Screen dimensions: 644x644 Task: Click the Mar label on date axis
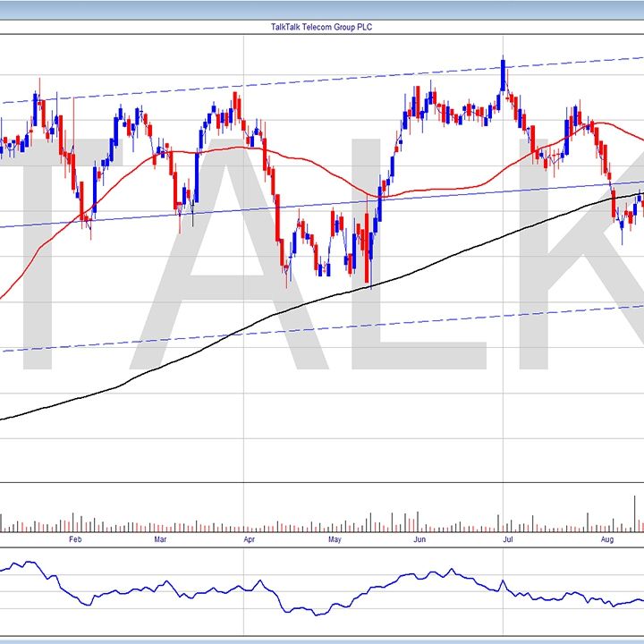click(x=161, y=539)
